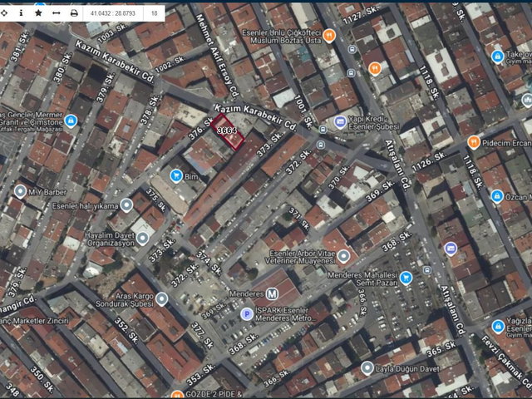Open the info tool in toolbar
Viewport: 532px width, 399px height.
click(x=21, y=13)
